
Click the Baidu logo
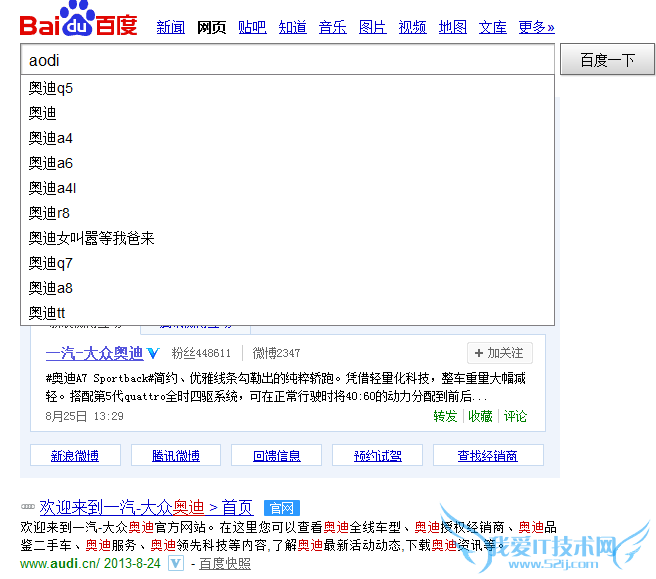[79, 19]
